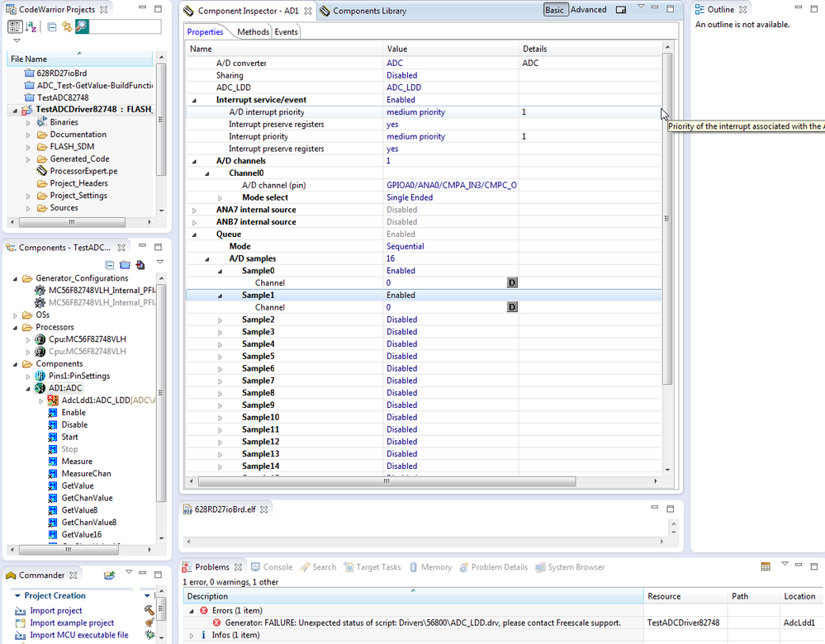The image size is (825, 644).
Task: Click the hammer Build icon in Commander
Action: (149, 609)
